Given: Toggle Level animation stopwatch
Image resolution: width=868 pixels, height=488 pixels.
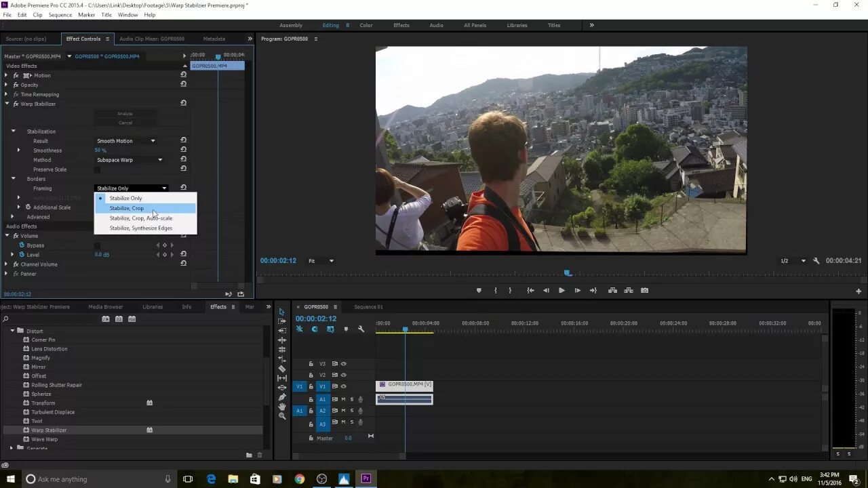Looking at the screenshot, I should [x=22, y=255].
